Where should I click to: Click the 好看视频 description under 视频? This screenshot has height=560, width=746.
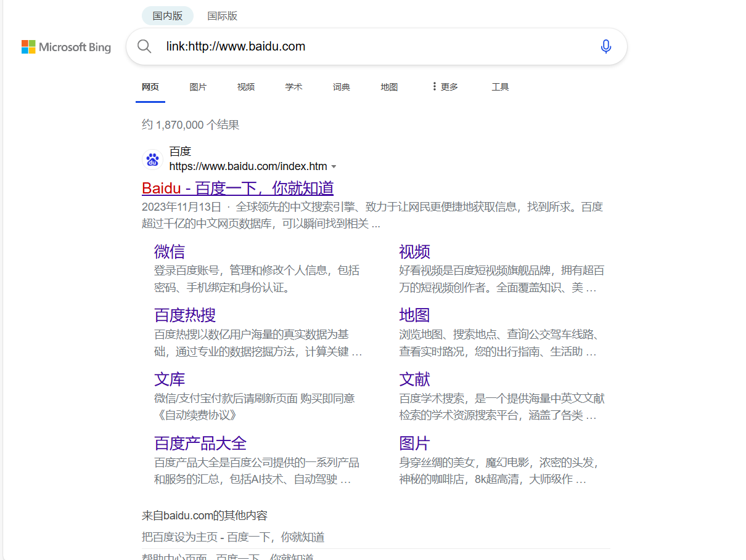502,279
